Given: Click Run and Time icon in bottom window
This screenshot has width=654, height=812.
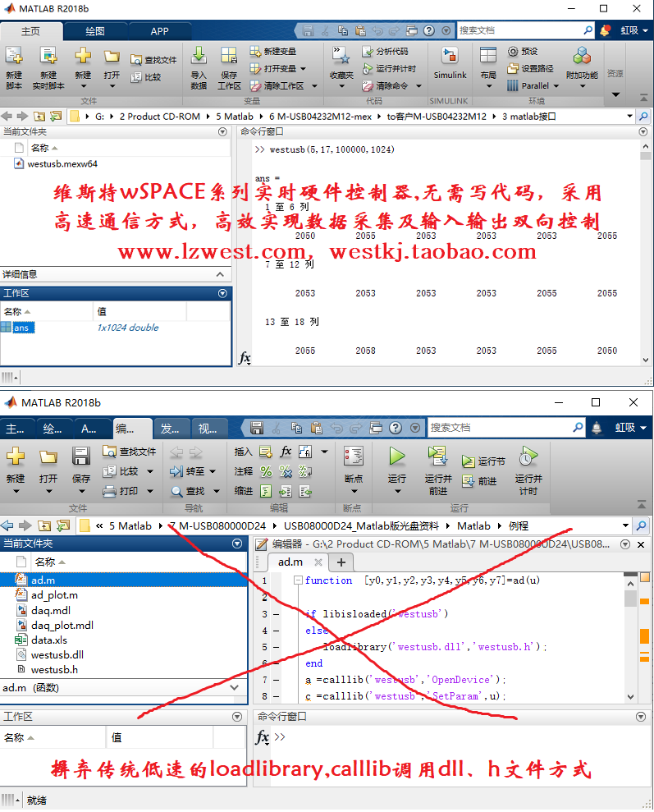Looking at the screenshot, I should 528,456.
